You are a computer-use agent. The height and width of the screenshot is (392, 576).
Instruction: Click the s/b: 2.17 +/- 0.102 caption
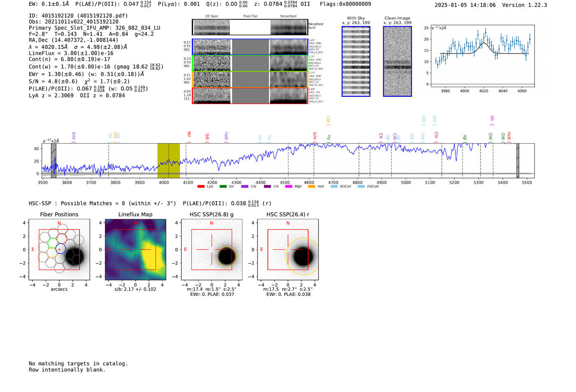[135, 289]
